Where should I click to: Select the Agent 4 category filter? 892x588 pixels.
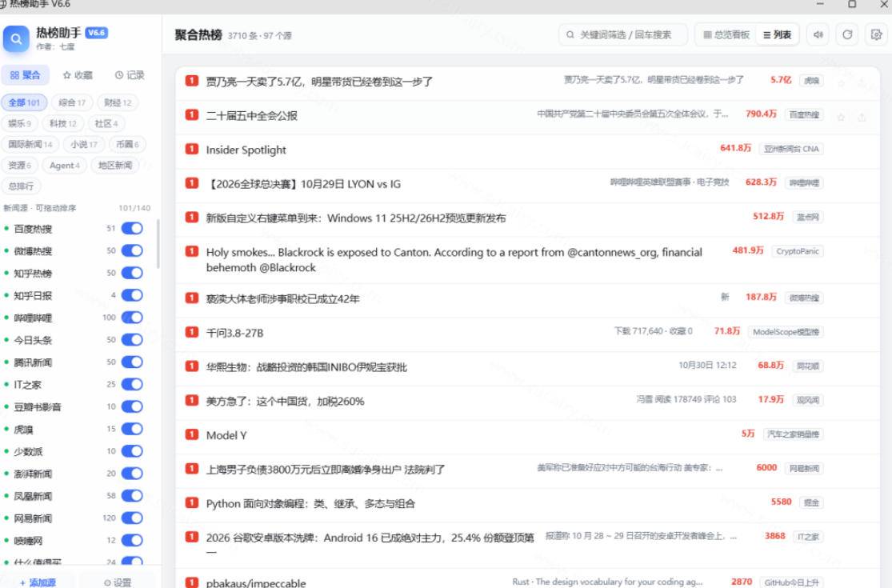point(64,166)
